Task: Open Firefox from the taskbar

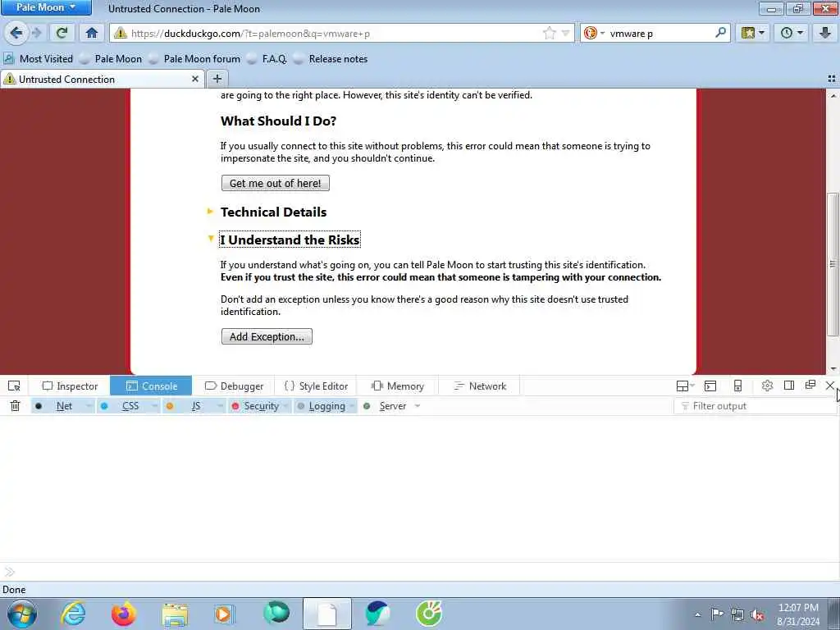Action: pos(123,614)
